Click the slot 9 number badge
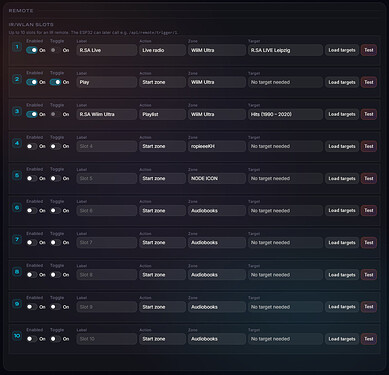Screen dimensions: 389x375 (x=17, y=304)
